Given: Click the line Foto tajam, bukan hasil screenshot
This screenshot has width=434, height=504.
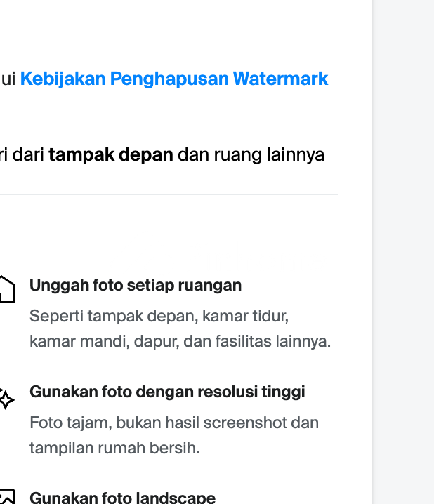Looking at the screenshot, I should [x=174, y=423].
